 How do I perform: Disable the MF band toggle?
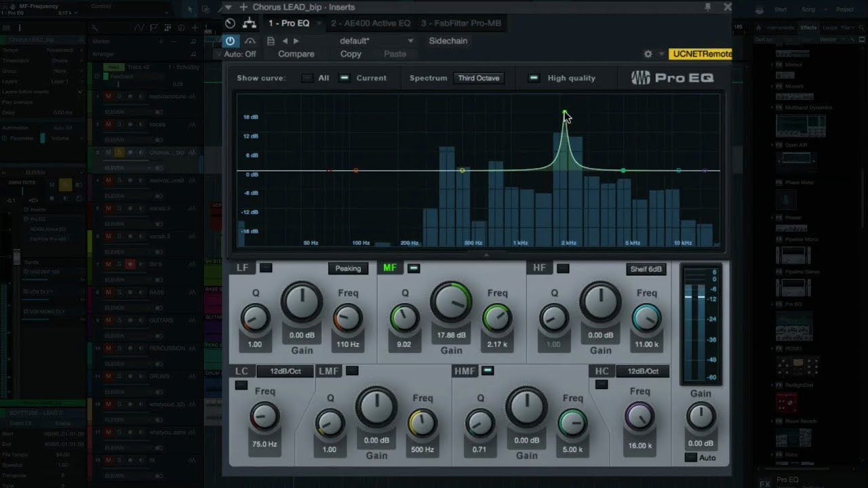[414, 268]
